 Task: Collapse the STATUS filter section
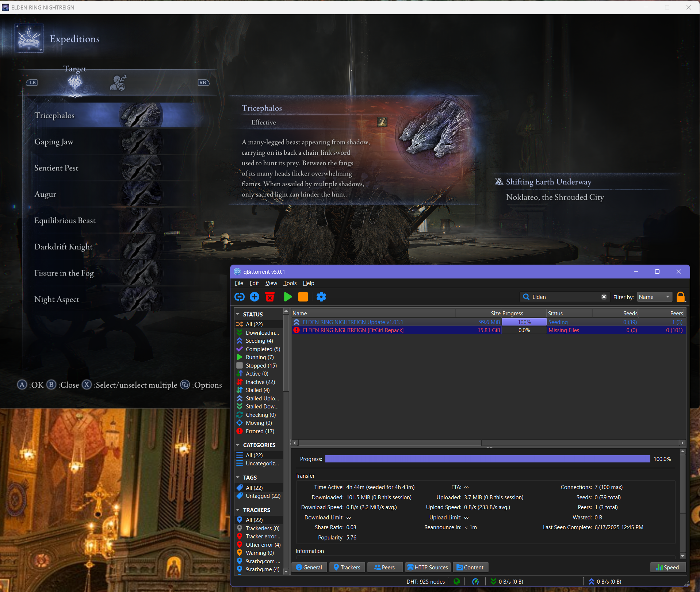pyautogui.click(x=238, y=314)
